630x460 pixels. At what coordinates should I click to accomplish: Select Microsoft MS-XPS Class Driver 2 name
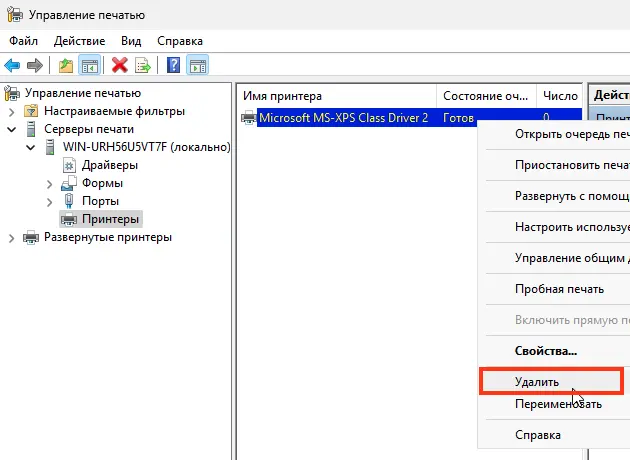pyautogui.click(x=344, y=118)
